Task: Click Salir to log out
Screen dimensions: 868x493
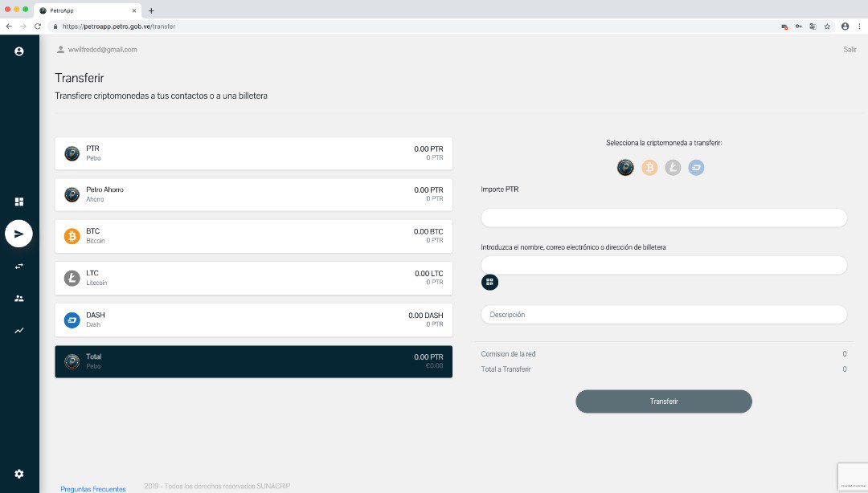Action: [850, 49]
